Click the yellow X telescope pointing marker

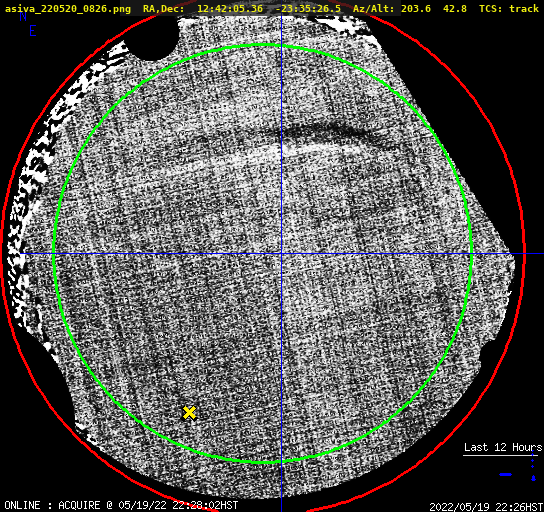(189, 413)
